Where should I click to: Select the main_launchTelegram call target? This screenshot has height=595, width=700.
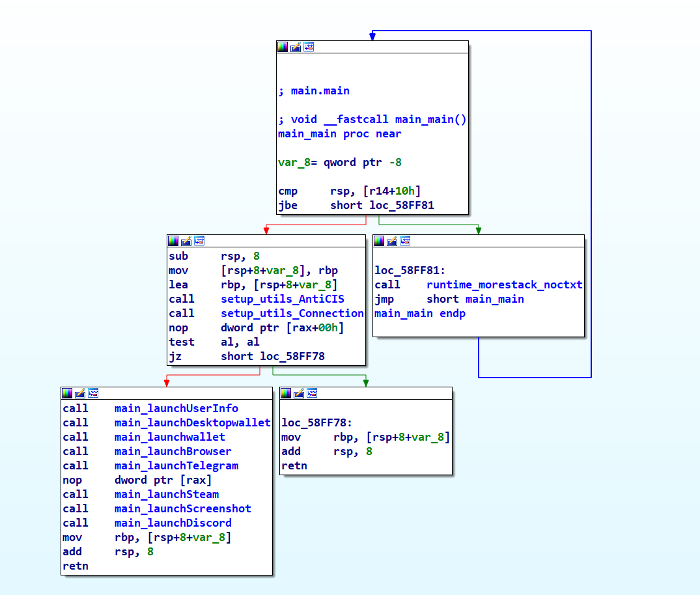point(176,465)
